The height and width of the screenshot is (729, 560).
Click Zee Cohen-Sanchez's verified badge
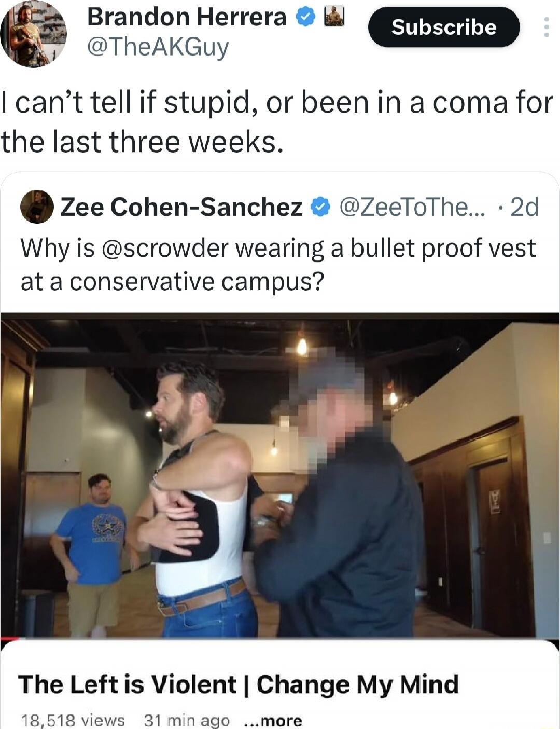[x=320, y=208]
